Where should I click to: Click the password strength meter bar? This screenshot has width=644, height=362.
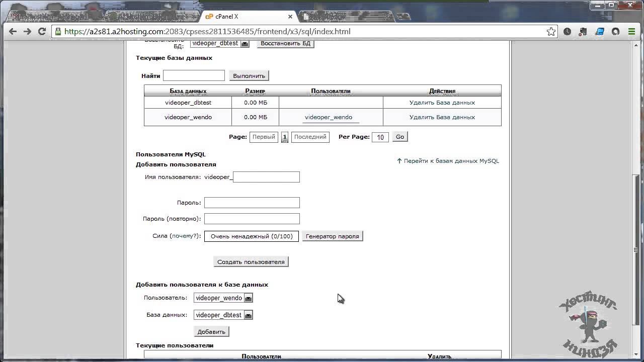pos(252,236)
